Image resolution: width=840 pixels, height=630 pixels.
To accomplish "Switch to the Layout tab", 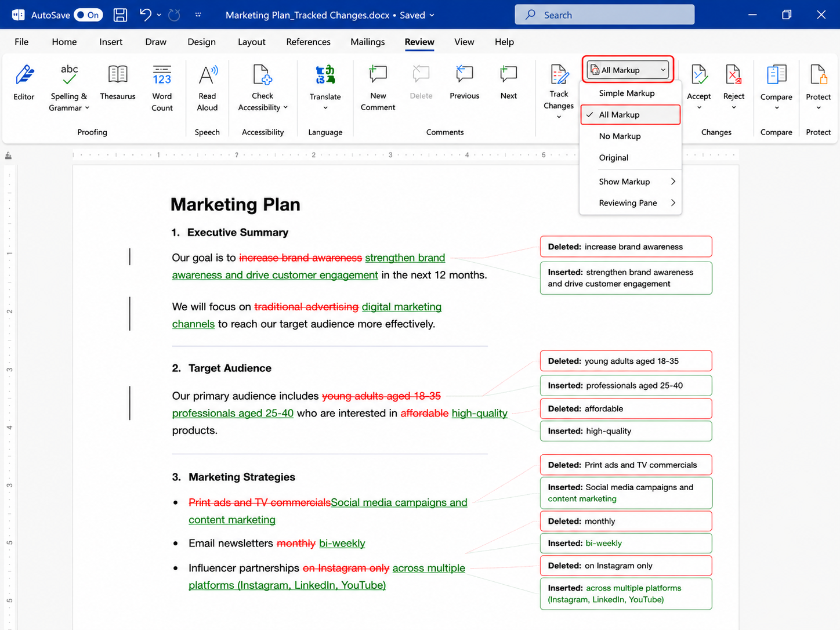I will [x=252, y=42].
